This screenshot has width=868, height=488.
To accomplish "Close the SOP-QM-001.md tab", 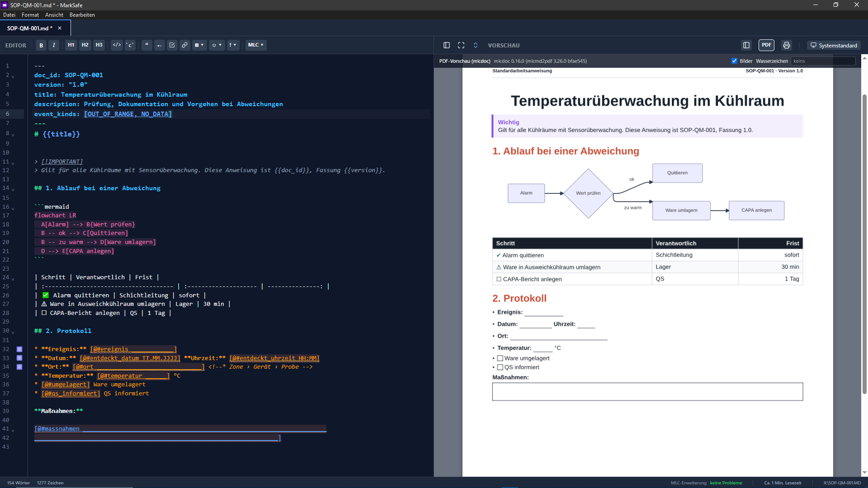I will pos(60,28).
